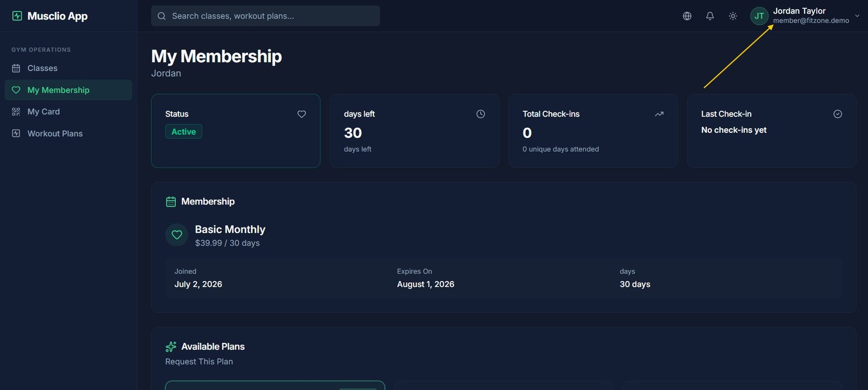Viewport: 868px width, 390px height.
Task: Select My Membership in the sidebar
Action: click(x=68, y=90)
